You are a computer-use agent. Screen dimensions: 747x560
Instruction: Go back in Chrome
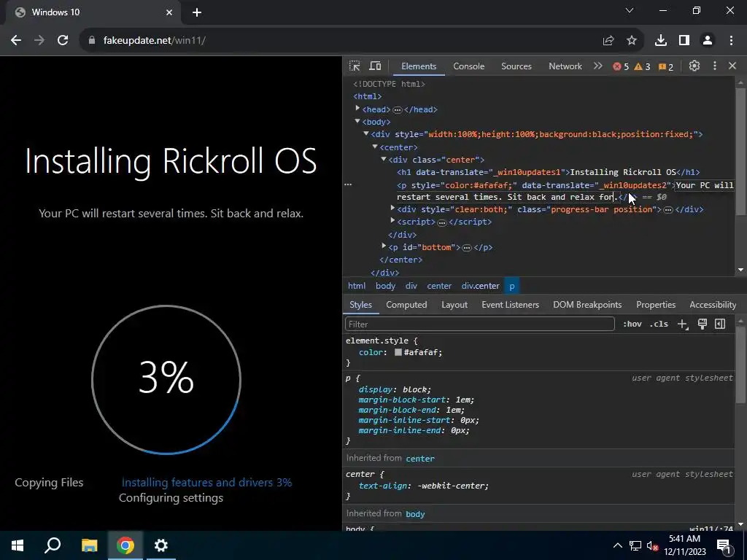tap(16, 41)
